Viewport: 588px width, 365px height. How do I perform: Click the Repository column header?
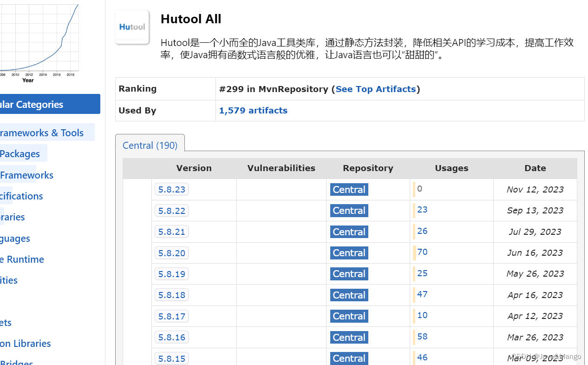[x=368, y=168]
